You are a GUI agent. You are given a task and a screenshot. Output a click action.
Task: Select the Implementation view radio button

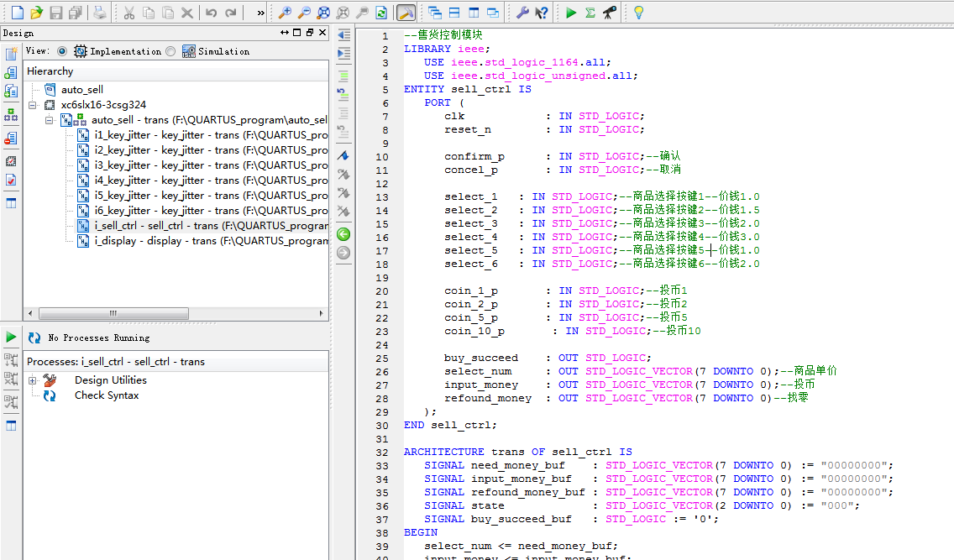[x=62, y=51]
